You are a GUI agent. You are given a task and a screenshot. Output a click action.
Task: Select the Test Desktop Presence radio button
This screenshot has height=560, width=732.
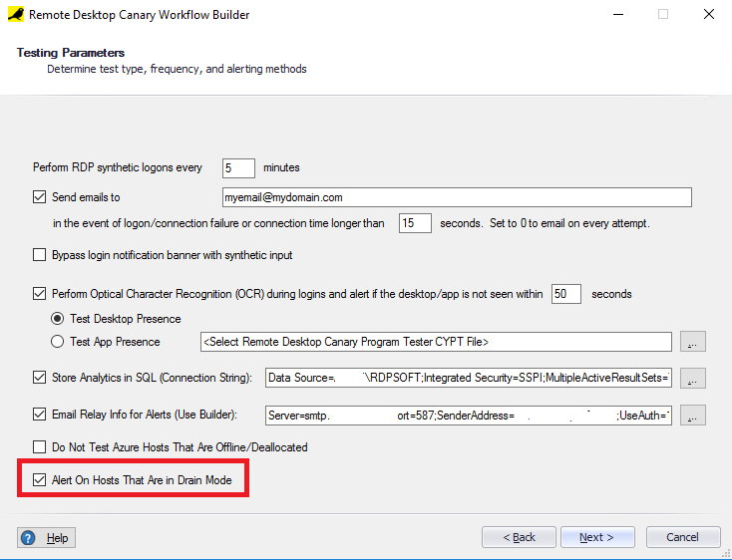tap(58, 319)
